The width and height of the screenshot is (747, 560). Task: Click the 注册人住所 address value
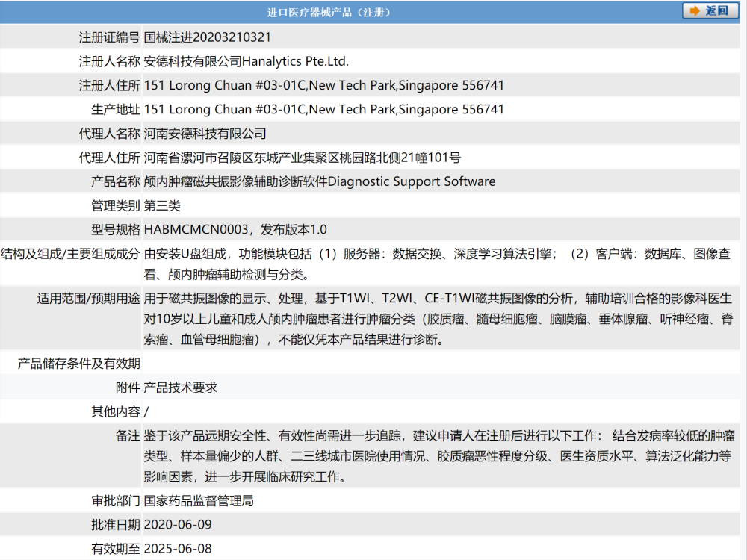click(x=324, y=85)
